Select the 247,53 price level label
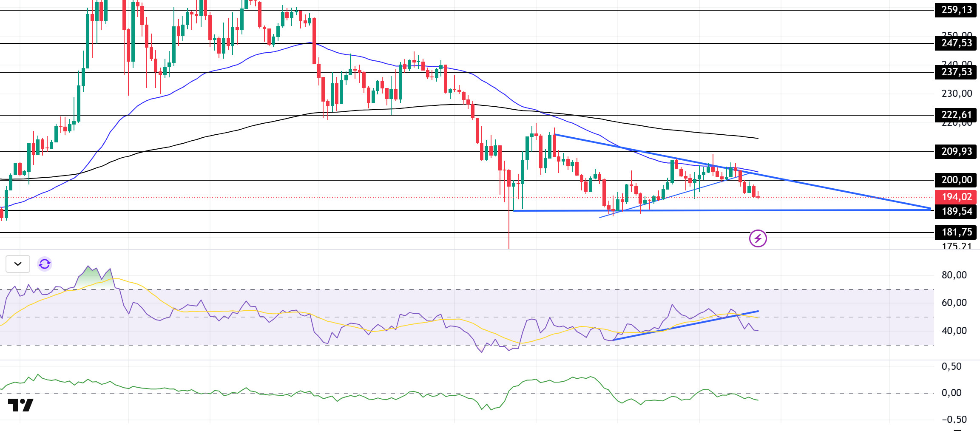 (x=956, y=43)
